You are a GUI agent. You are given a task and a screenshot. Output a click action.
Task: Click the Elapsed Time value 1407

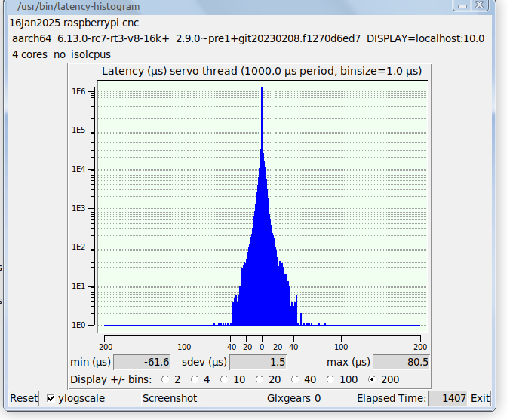click(x=448, y=398)
